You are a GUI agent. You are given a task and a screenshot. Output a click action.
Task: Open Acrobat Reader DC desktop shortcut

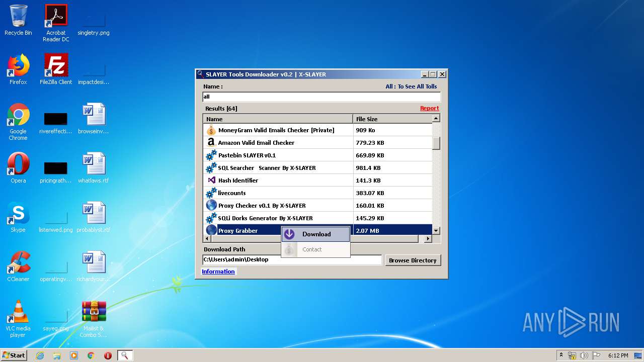[x=56, y=23]
